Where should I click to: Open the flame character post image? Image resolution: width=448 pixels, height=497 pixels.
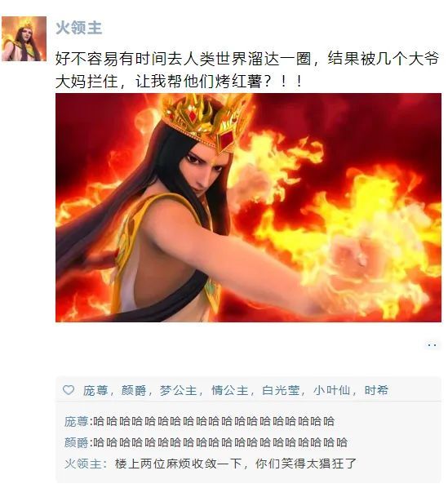point(248,207)
